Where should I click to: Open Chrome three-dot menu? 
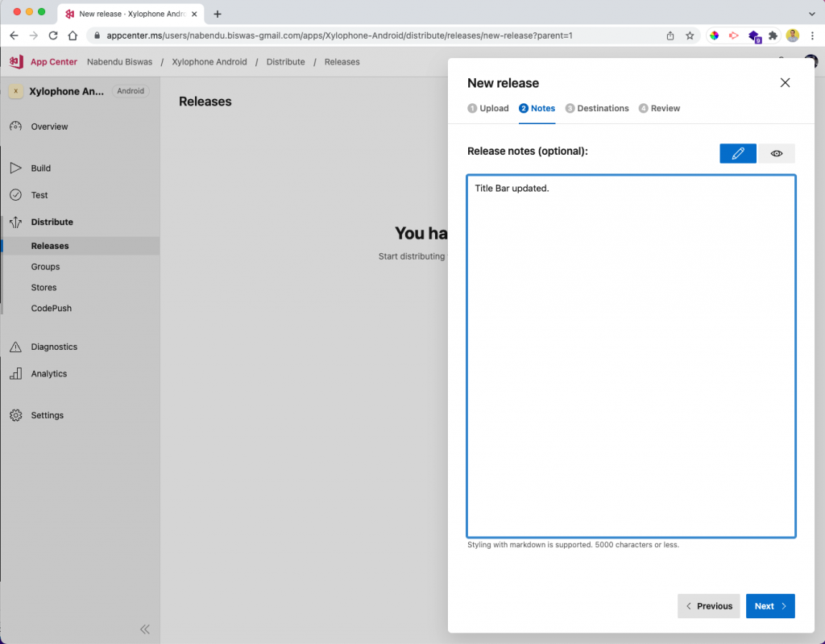[812, 35]
